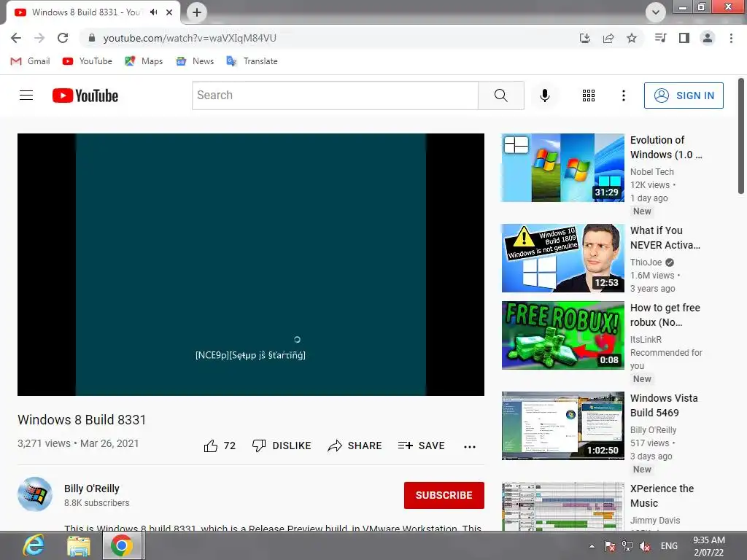Screen dimensions: 747x560
Task: Open XPerience the Music video thumbnail
Action: (x=562, y=506)
